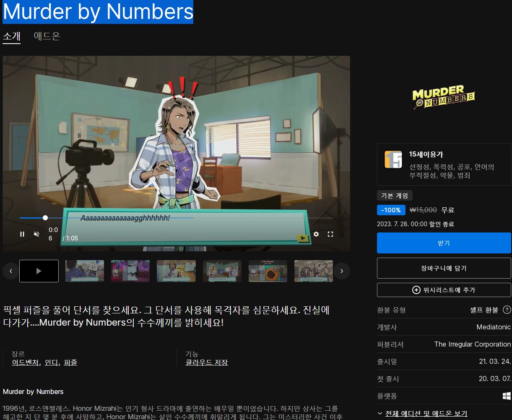This screenshot has width=512, height=420.
Task: Select the fourth media thumbnail
Action: [176, 271]
